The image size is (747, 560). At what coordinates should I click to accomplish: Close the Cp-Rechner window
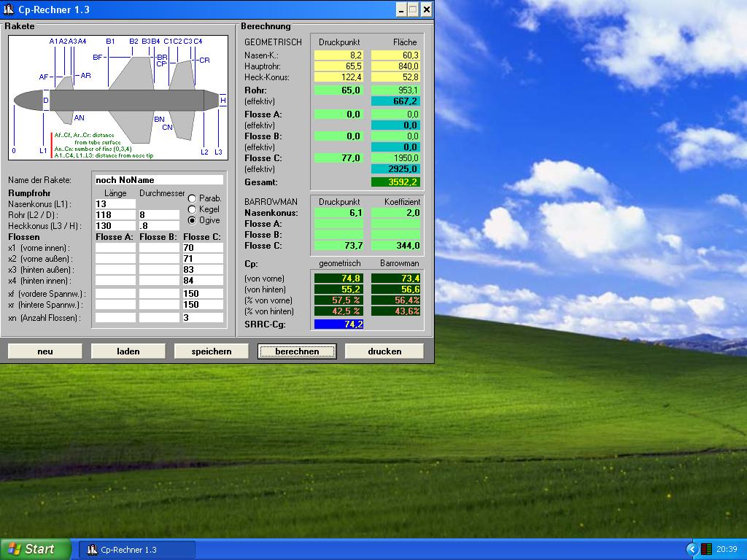[x=426, y=9]
